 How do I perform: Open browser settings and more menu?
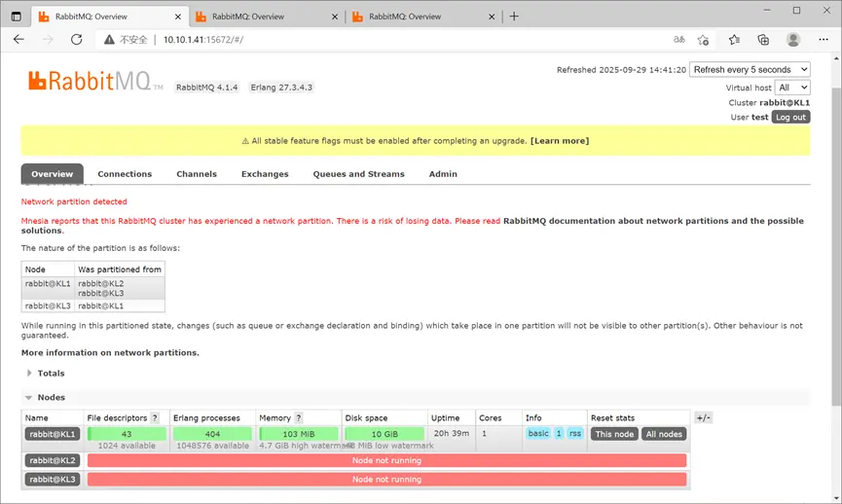(x=824, y=40)
